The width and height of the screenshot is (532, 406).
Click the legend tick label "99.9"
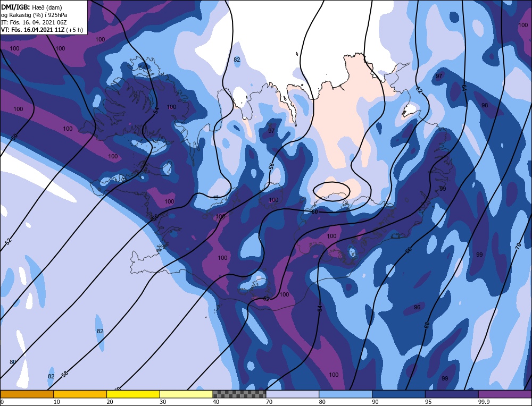point(484,402)
